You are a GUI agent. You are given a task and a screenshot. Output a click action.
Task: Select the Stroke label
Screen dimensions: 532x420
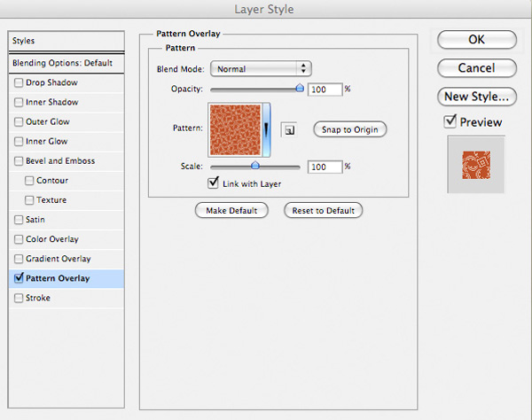click(x=38, y=298)
